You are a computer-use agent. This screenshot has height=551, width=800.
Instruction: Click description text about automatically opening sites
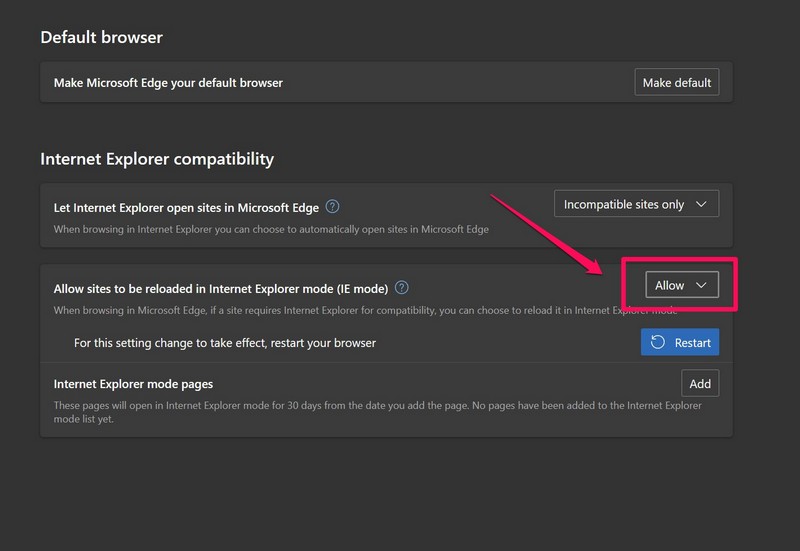point(271,229)
